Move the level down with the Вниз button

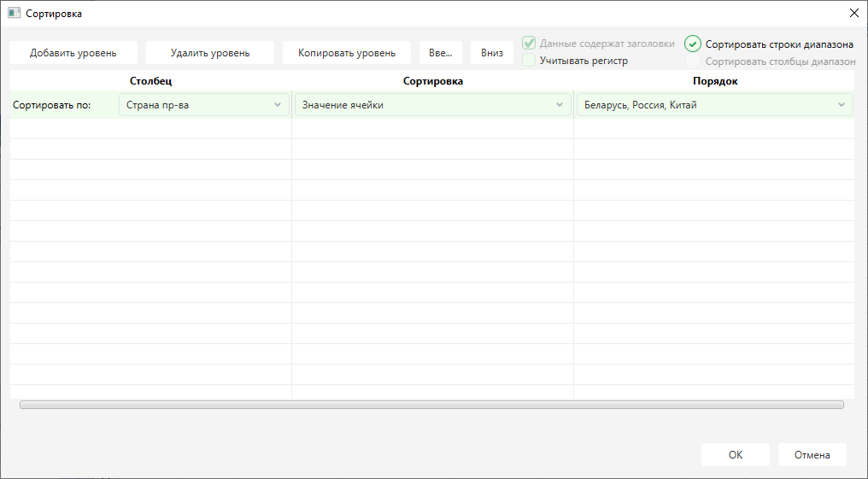(492, 53)
